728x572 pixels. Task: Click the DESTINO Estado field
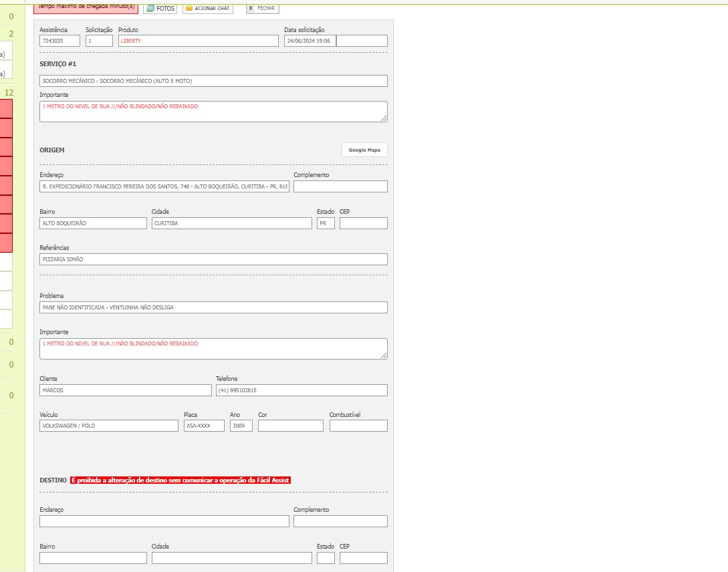pyautogui.click(x=326, y=558)
